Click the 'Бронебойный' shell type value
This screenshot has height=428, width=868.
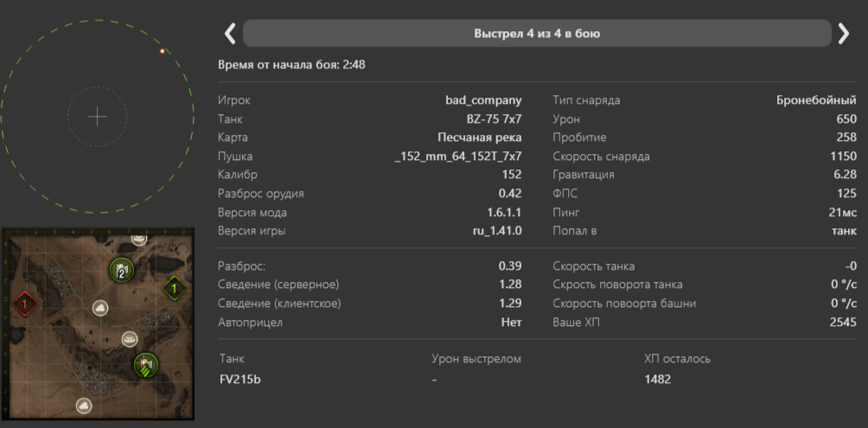pyautogui.click(x=816, y=100)
